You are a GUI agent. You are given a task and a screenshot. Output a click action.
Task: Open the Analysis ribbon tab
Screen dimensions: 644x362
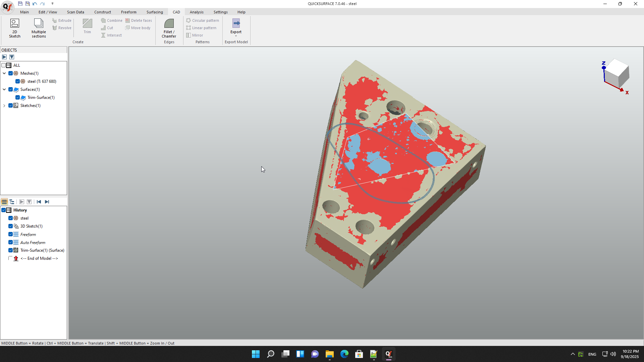[x=197, y=12]
